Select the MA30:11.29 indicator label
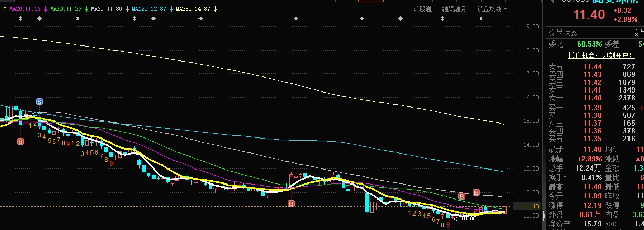This screenshot has width=644, height=230. pyautogui.click(x=66, y=9)
